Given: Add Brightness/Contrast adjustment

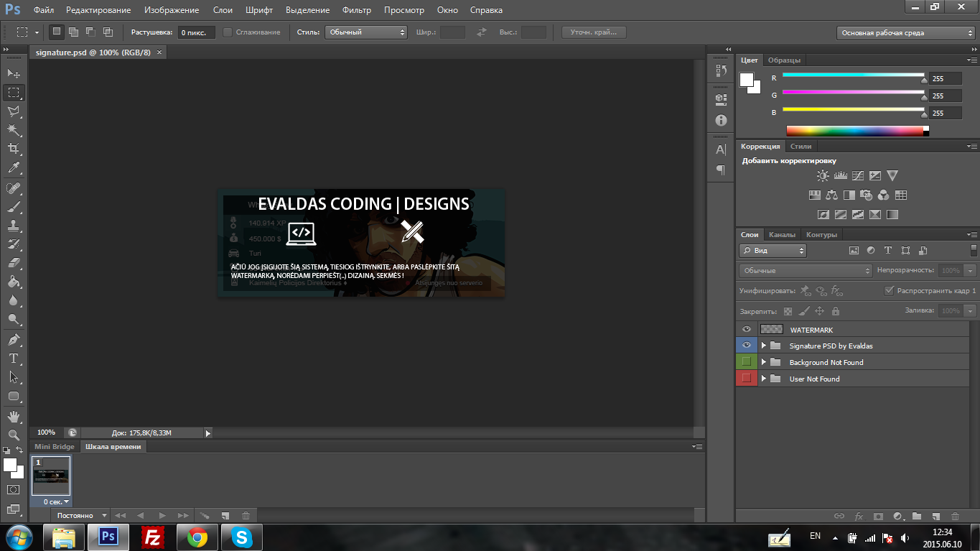Looking at the screenshot, I should (x=823, y=175).
